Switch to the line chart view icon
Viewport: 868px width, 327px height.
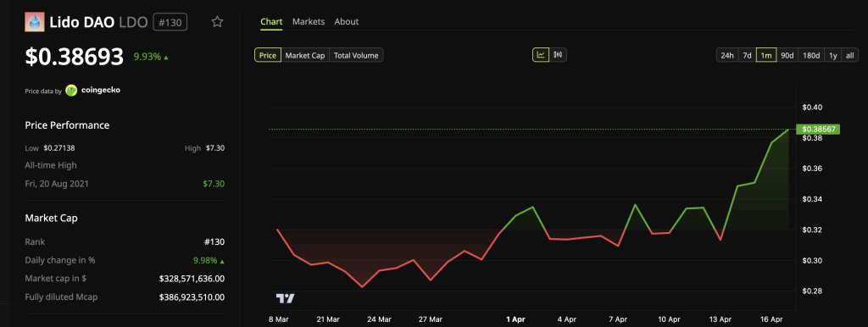point(541,55)
